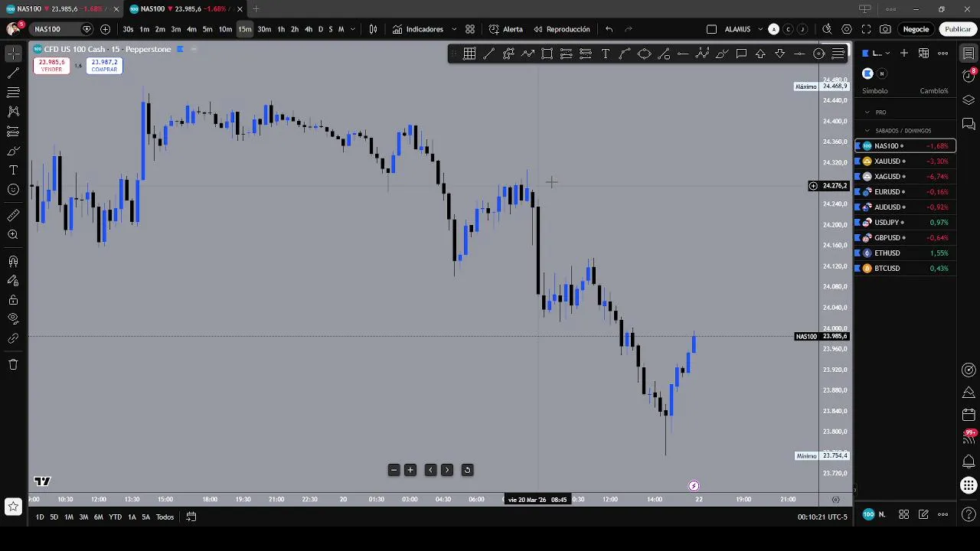980x551 pixels.
Task: Reset the chart view button
Action: tap(467, 470)
